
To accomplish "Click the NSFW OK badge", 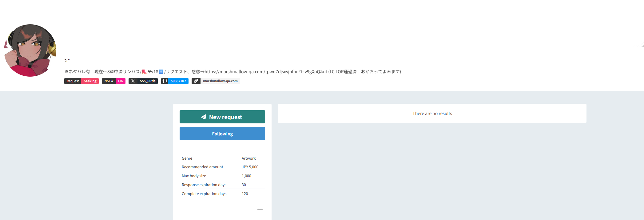I will pos(113,81).
